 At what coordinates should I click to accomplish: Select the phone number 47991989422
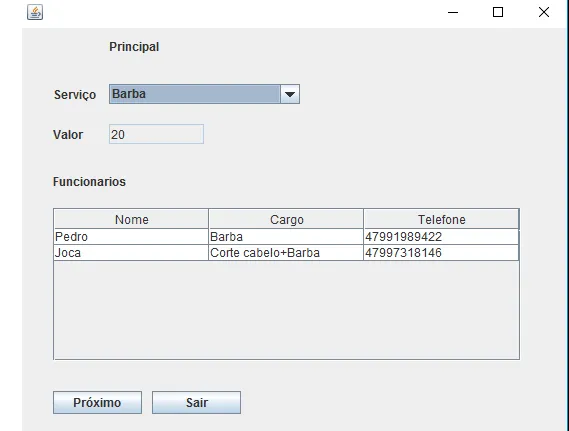(x=441, y=237)
